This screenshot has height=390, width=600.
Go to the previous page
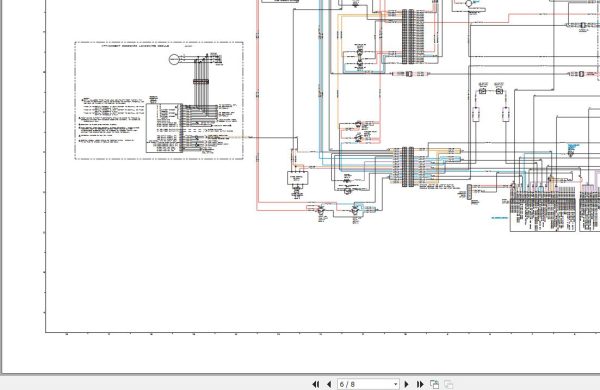329,384
